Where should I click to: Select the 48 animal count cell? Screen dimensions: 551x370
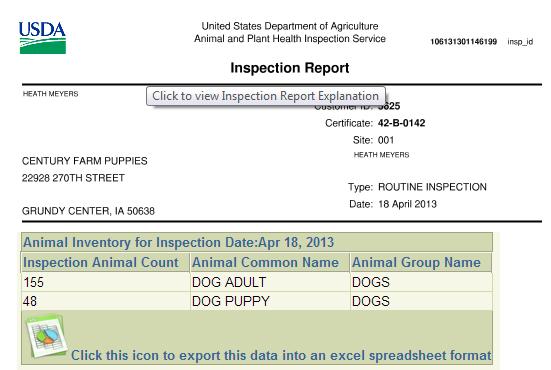coord(105,301)
